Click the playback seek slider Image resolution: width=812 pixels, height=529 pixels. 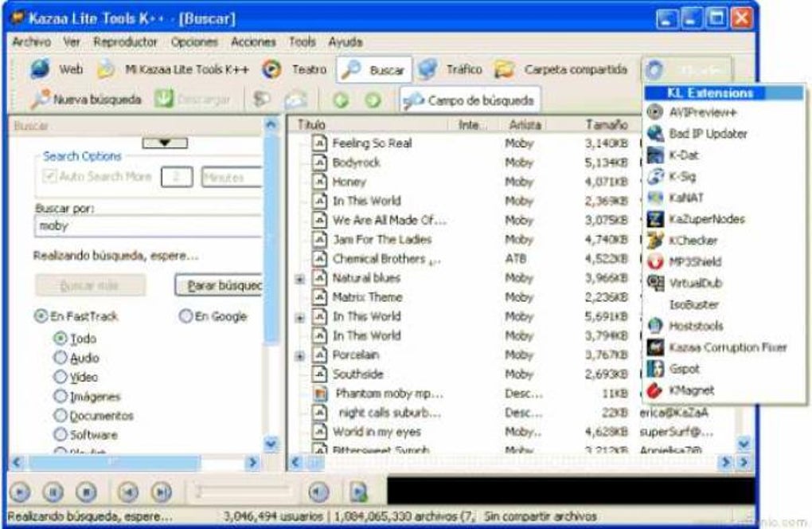pyautogui.click(x=243, y=492)
